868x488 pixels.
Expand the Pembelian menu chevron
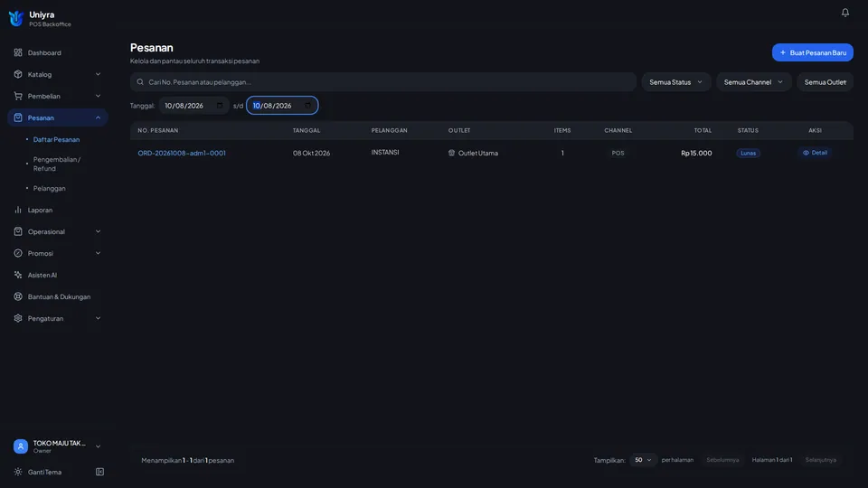pos(98,96)
